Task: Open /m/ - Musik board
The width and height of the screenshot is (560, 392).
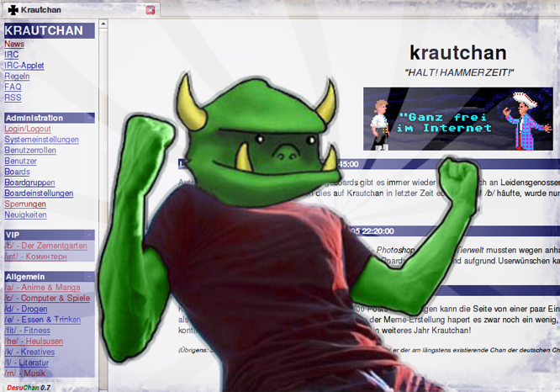Action: tap(24, 373)
